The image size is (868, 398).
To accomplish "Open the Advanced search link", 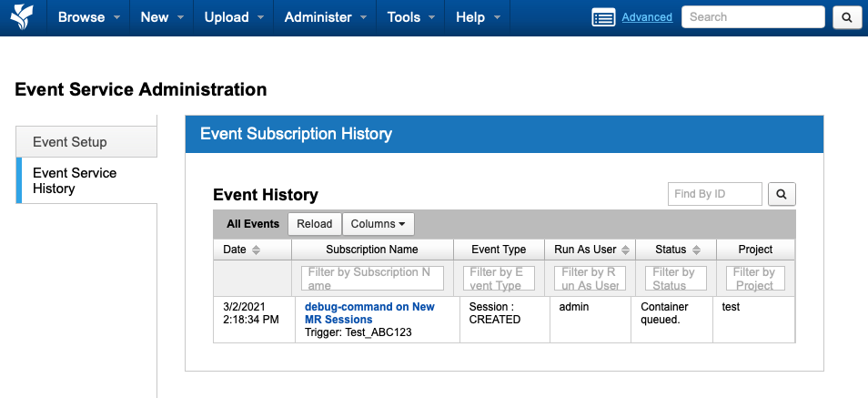I will coord(647,17).
